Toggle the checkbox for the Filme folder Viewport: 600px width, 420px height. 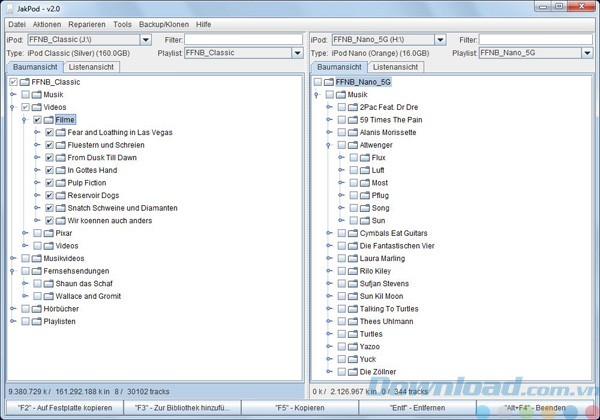coord(37,119)
